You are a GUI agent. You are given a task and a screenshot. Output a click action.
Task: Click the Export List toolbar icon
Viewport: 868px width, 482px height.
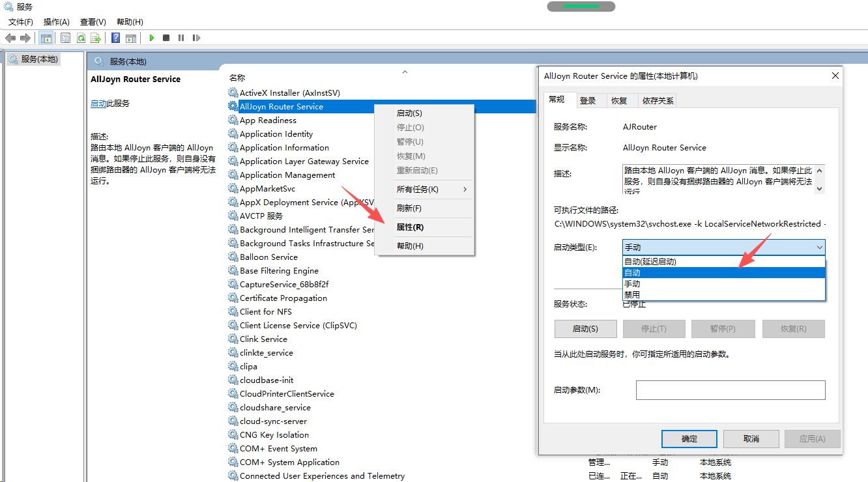(x=96, y=38)
